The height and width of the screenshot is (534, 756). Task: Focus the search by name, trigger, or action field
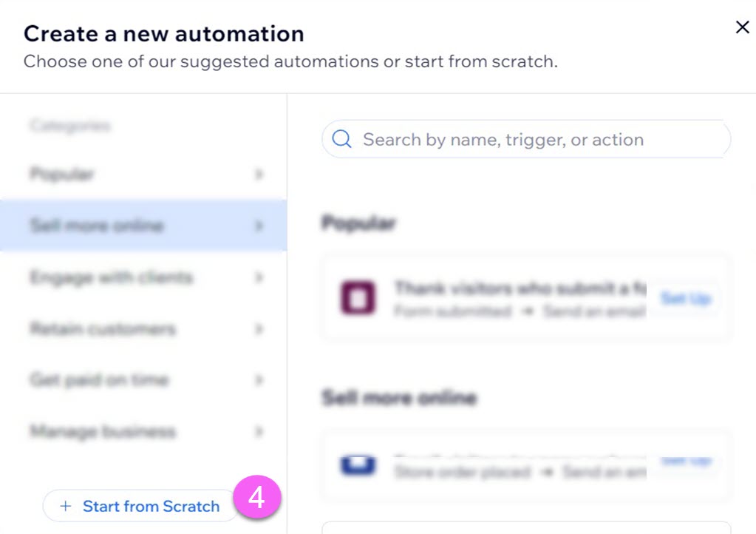click(526, 139)
